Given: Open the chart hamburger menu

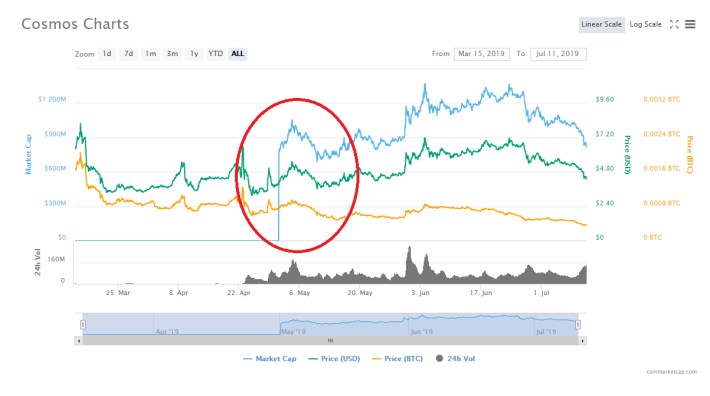Looking at the screenshot, I should pyautogui.click(x=690, y=24).
